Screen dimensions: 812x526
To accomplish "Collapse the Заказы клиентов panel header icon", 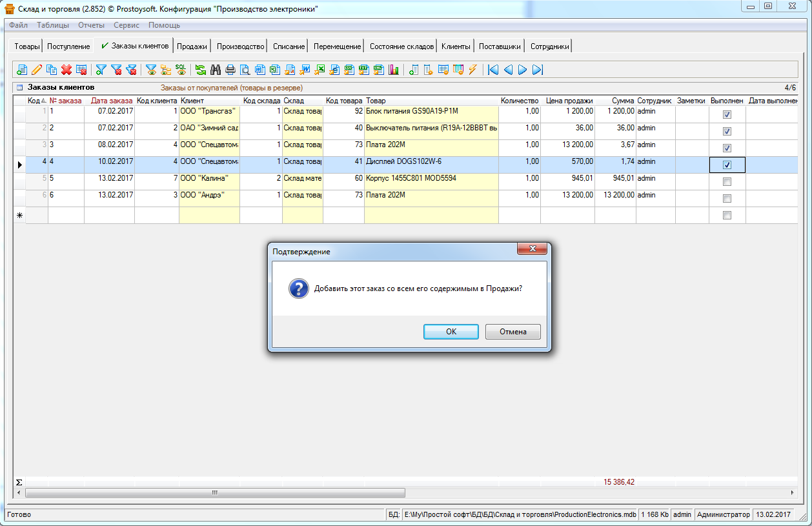I will pyautogui.click(x=19, y=88).
